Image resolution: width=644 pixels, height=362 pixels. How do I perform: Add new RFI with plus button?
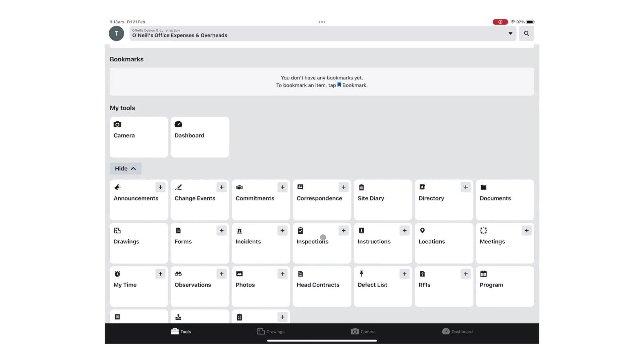click(466, 274)
